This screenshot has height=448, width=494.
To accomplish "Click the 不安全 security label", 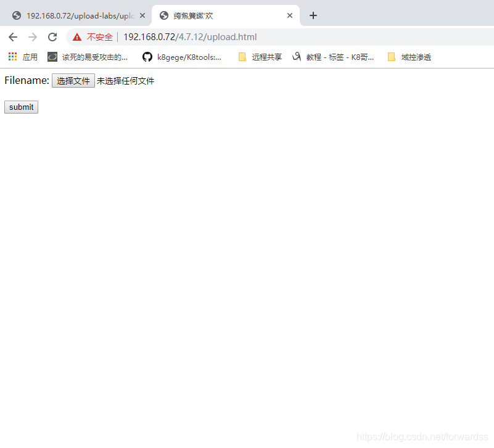I will [99, 37].
